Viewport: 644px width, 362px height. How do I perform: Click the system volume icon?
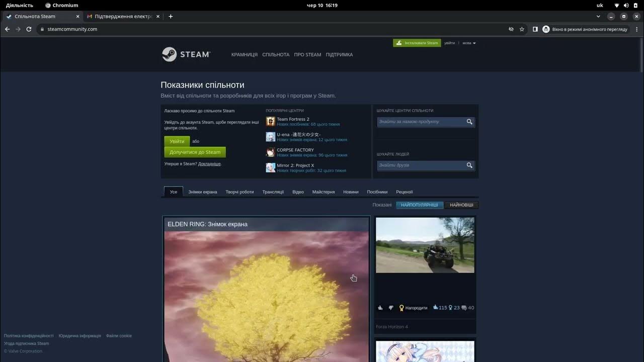pos(626,5)
